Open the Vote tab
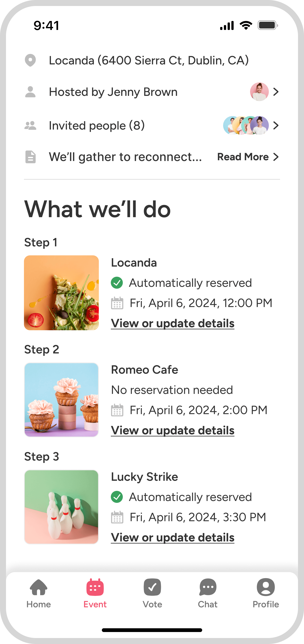This screenshot has width=304, height=644. tap(152, 593)
